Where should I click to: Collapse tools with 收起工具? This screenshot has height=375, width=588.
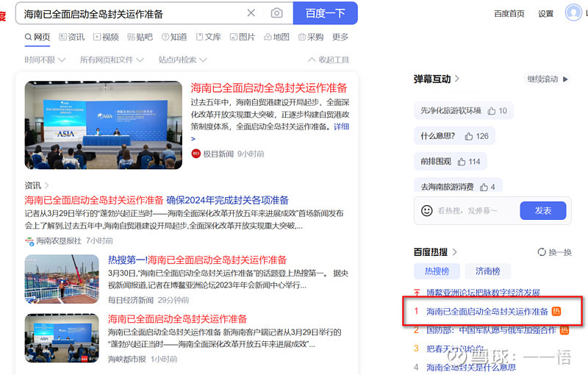click(329, 60)
